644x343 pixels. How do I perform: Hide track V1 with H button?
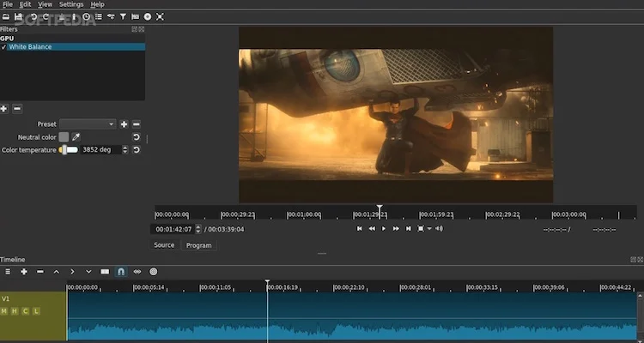coord(15,311)
